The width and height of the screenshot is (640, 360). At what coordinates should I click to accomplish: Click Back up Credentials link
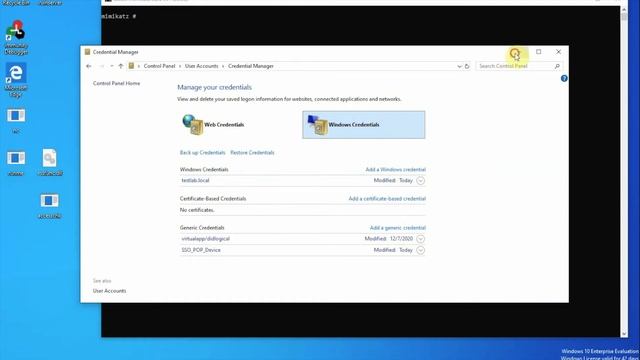point(202,153)
